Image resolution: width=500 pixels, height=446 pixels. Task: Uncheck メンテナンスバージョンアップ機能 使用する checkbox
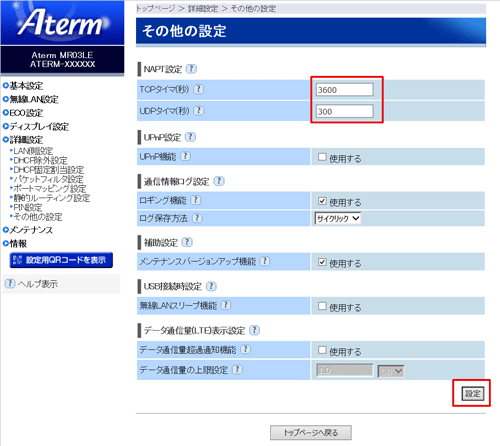tap(322, 262)
